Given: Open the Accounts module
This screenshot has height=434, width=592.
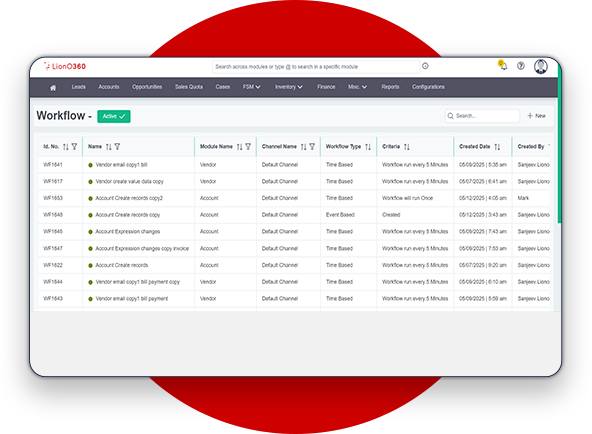Looking at the screenshot, I should [109, 87].
